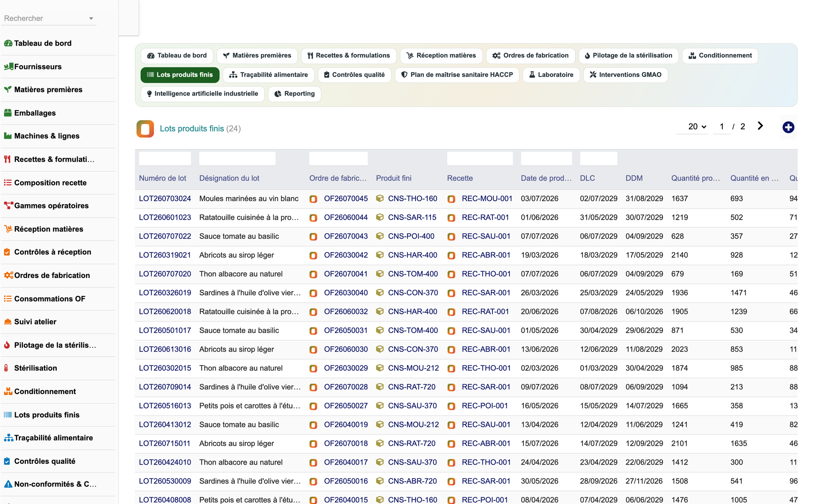Sort by the Numéro de lot column header
This screenshot has width=815, height=504.
click(162, 178)
